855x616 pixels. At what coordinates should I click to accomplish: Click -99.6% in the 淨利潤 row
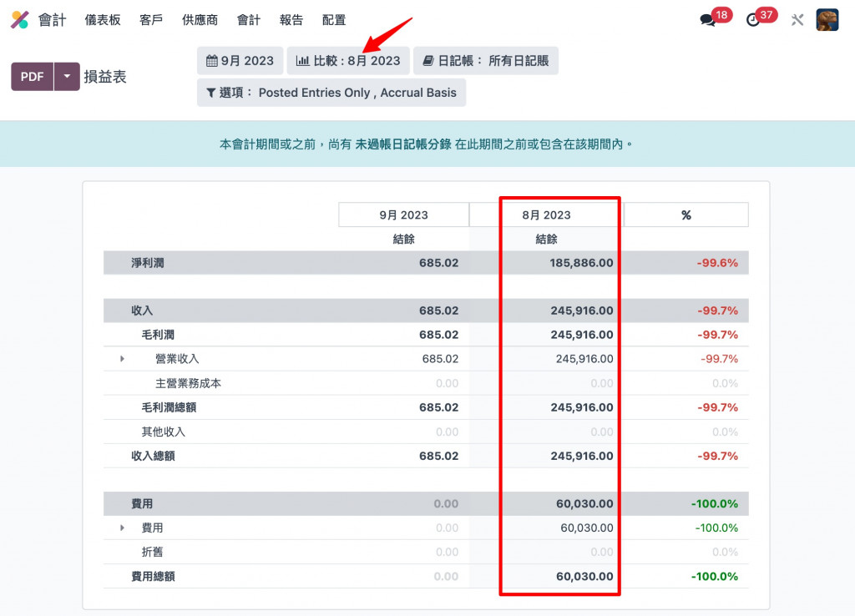717,263
